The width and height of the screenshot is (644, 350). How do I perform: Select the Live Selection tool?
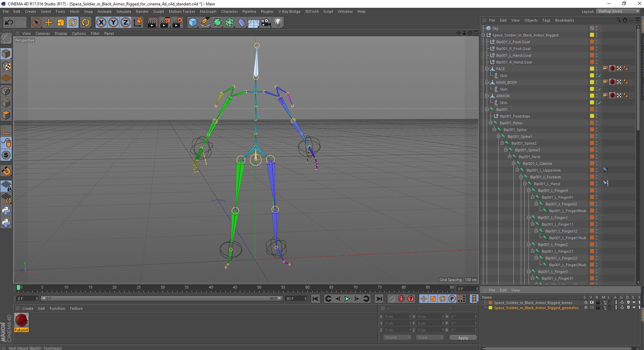coord(36,23)
